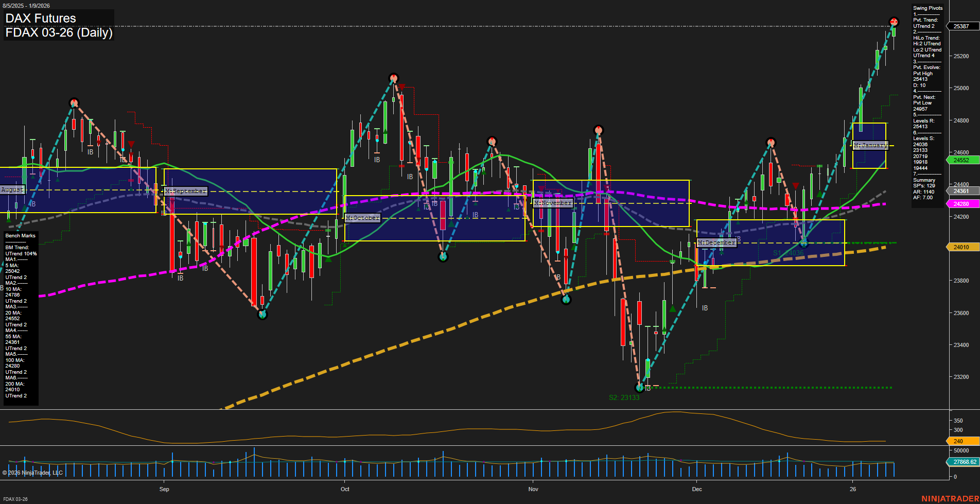Select the deep December swing low marker
The image size is (980, 504).
[x=639, y=388]
